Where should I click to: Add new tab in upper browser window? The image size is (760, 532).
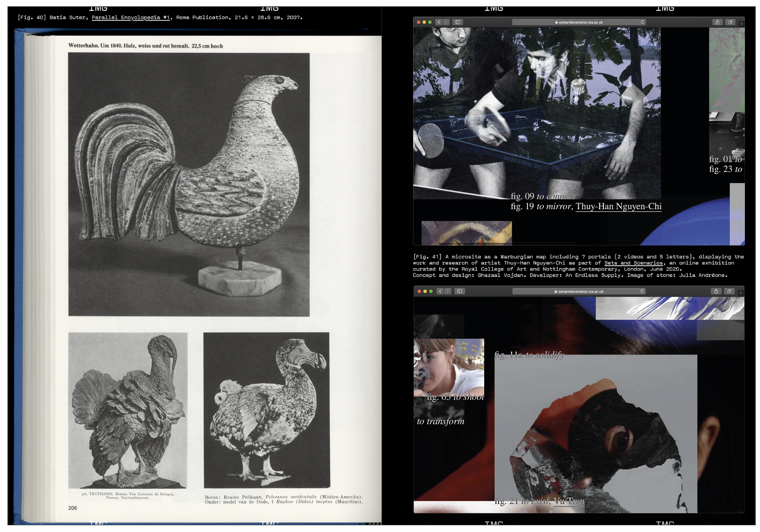pos(741,24)
